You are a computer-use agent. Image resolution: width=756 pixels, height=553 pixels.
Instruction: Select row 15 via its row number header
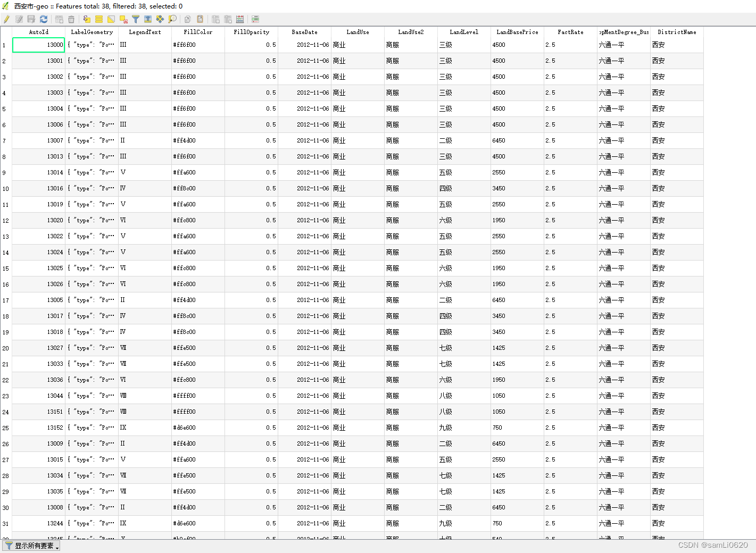(6, 269)
